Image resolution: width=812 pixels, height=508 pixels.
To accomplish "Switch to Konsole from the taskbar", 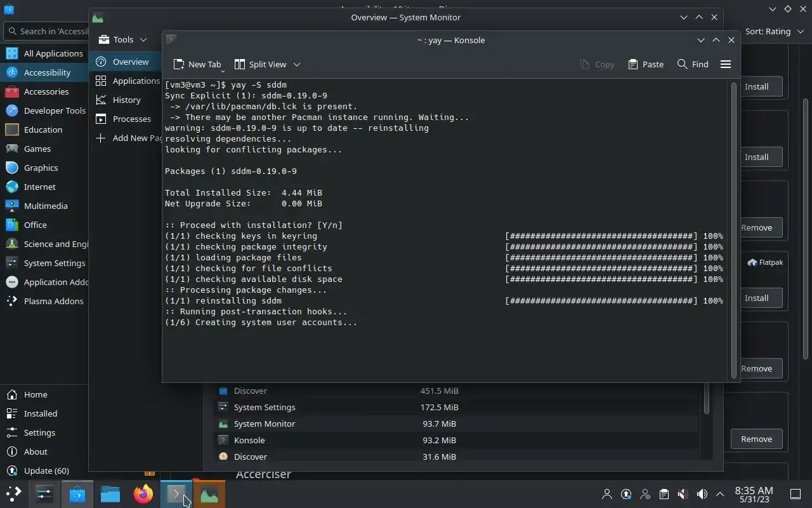I will pyautogui.click(x=176, y=493).
